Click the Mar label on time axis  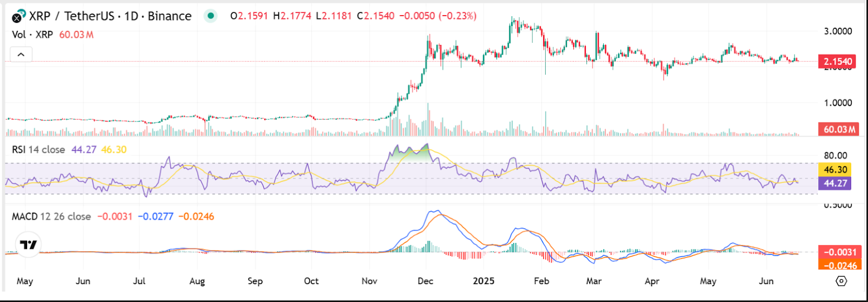click(x=594, y=281)
